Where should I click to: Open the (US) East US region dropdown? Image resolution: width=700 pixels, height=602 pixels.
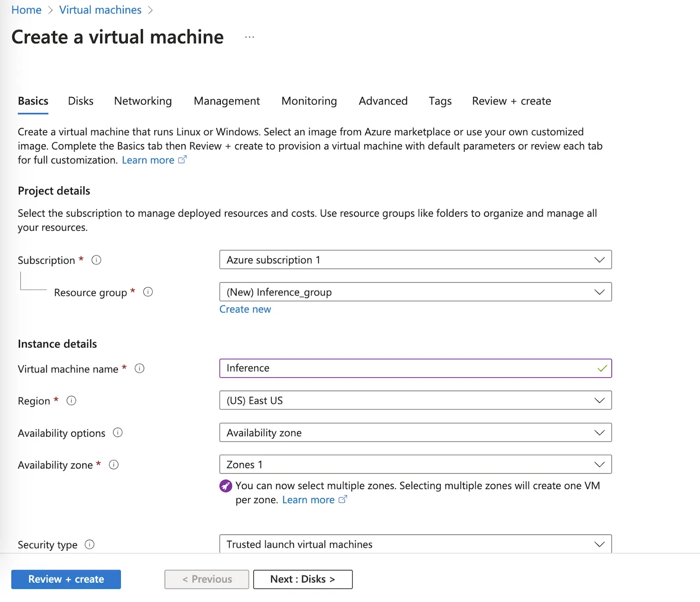tap(416, 400)
